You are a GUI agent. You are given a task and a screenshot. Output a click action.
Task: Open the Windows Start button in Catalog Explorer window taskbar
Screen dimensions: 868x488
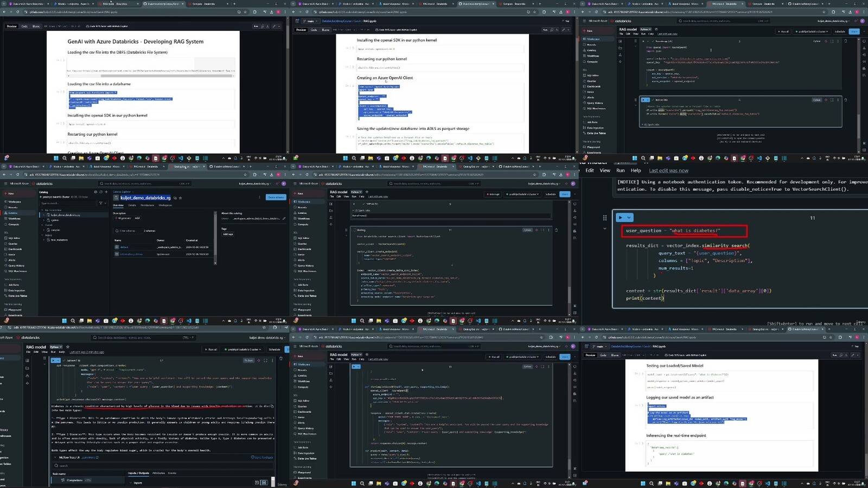[64, 321]
